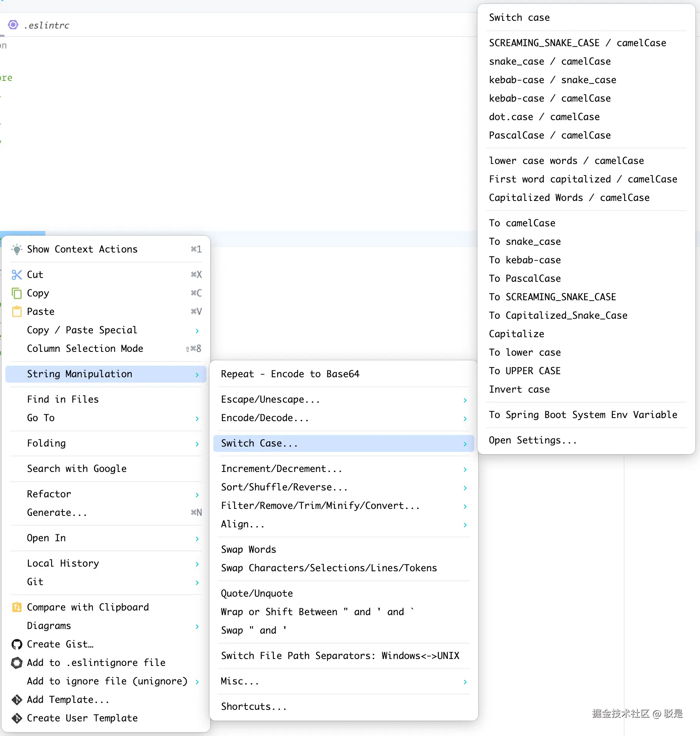
Task: Click the .eslintrc tab file icon
Action: [13, 25]
